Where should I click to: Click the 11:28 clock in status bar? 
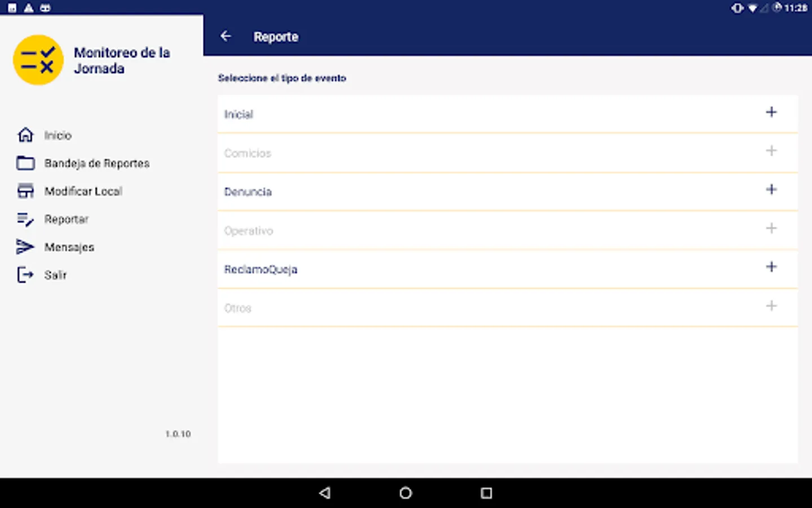(796, 8)
